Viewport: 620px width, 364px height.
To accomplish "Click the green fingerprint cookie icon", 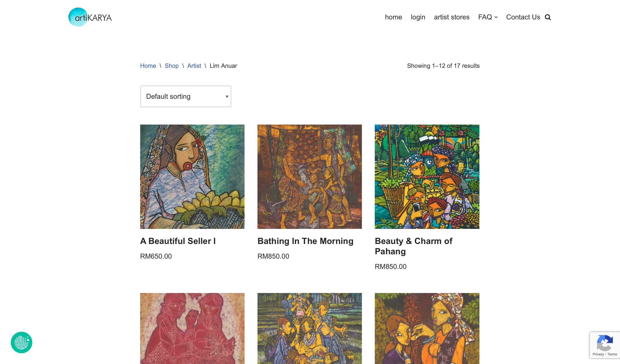I will [22, 342].
